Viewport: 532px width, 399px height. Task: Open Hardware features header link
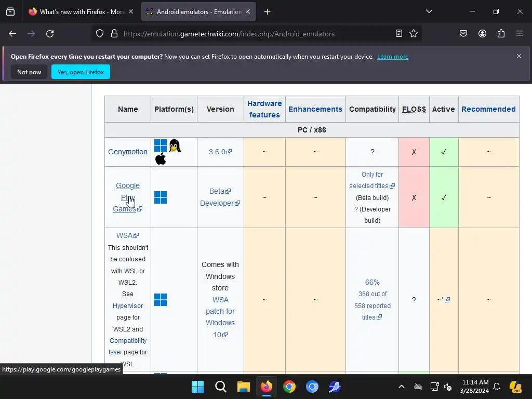[x=264, y=109]
